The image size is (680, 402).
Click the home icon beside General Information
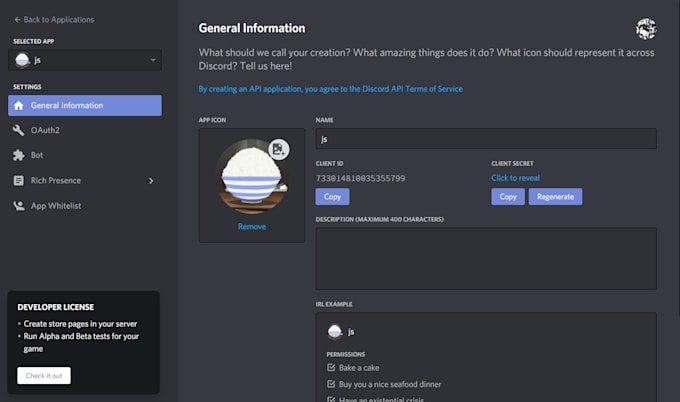[x=19, y=105]
